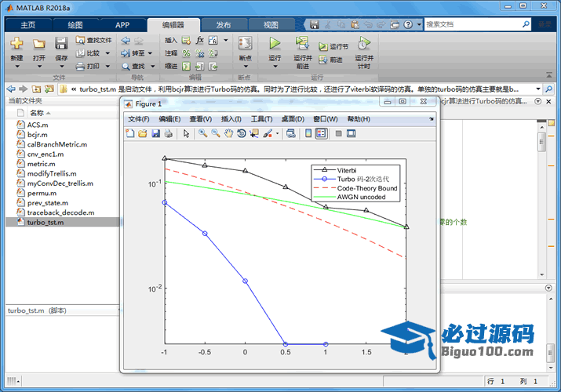Switch to the Home ribbon tab

28,25
